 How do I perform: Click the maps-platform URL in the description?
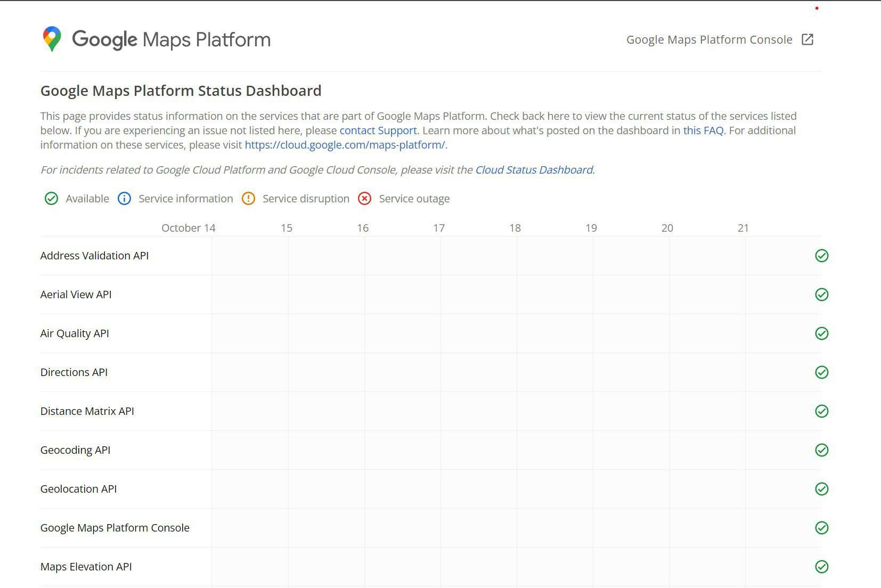pos(345,144)
